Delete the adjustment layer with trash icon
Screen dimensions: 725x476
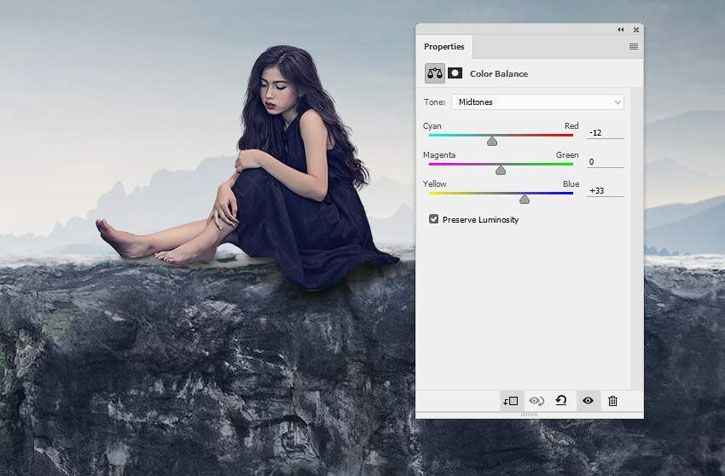click(613, 401)
